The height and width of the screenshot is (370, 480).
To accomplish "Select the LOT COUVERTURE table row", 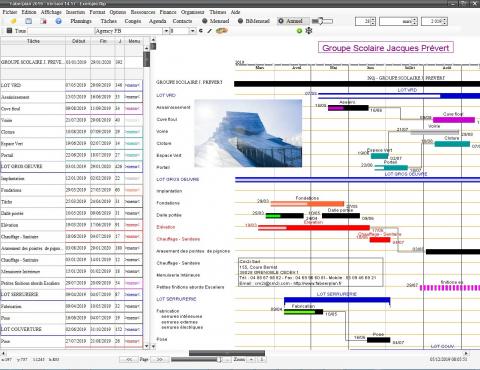I will tap(72, 329).
